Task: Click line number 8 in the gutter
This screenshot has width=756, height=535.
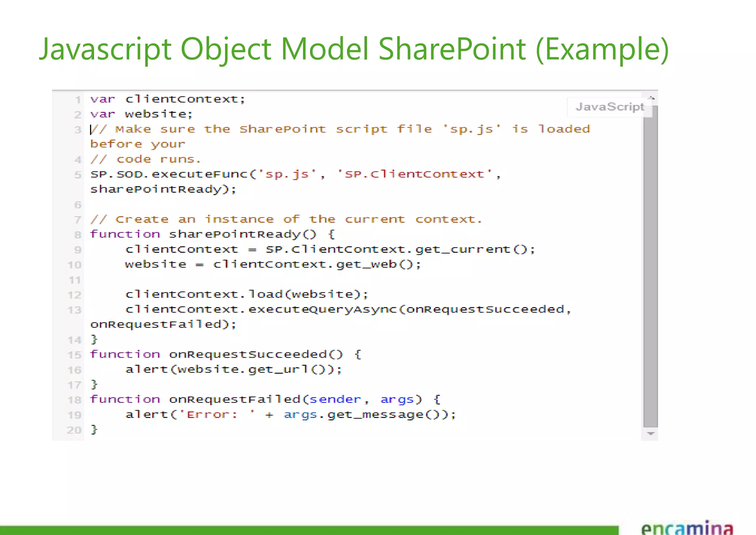Action: (x=78, y=235)
